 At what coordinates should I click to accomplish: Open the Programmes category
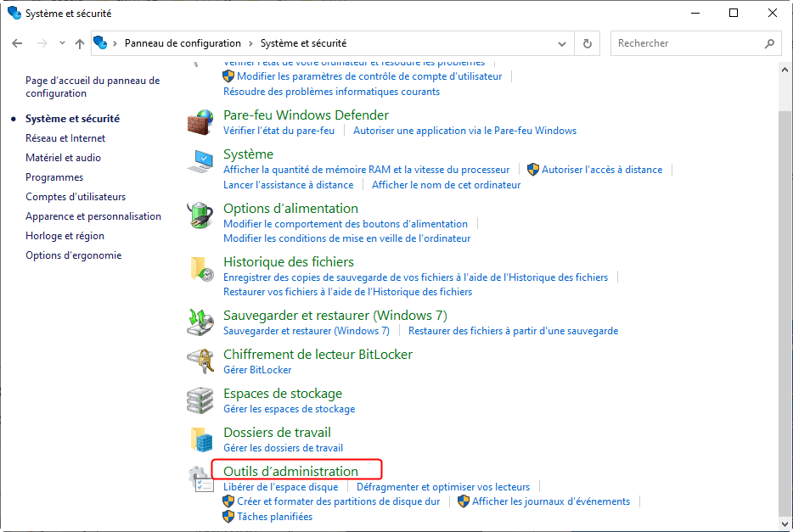coord(54,177)
